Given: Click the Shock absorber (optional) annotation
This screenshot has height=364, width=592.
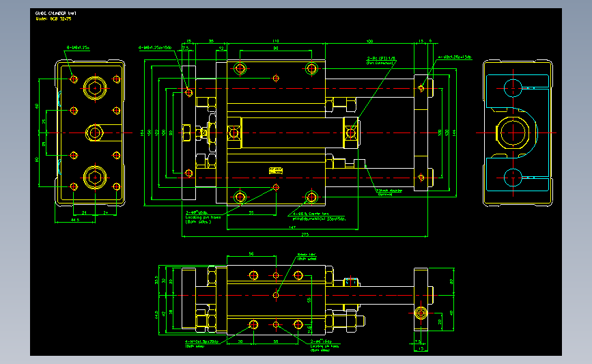Looking at the screenshot, I should click(x=389, y=192).
